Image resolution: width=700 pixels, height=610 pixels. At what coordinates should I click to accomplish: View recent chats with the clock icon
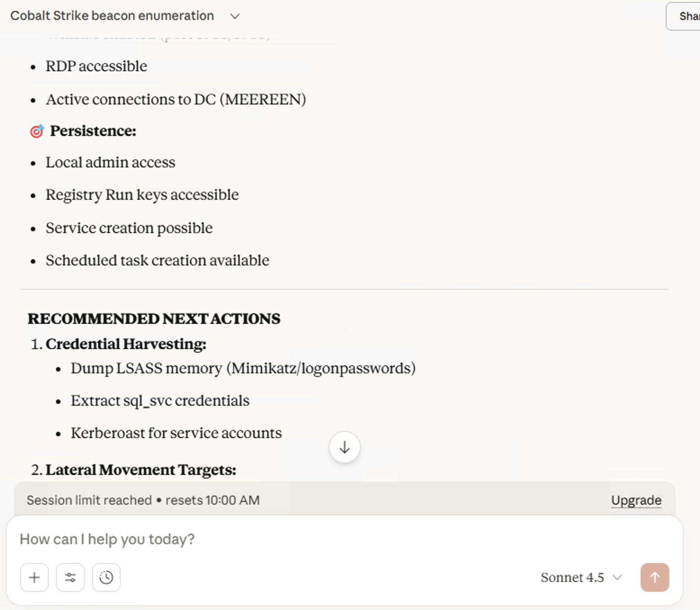[106, 577]
